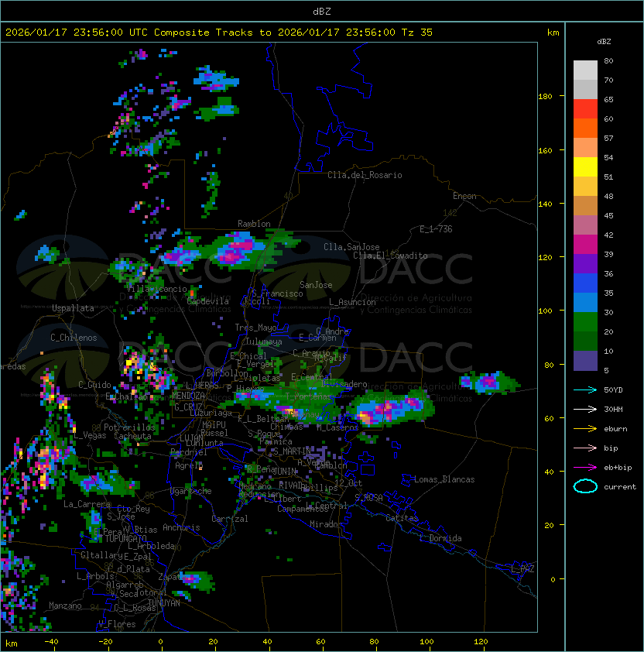644x652 pixels.
Task: Click the Clla.SanJose map label
Action: click(x=351, y=247)
